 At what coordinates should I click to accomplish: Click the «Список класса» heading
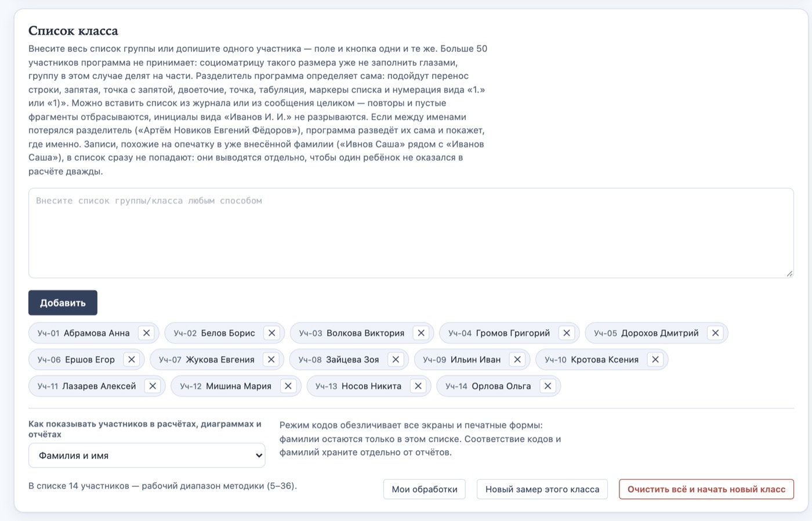pos(73,31)
